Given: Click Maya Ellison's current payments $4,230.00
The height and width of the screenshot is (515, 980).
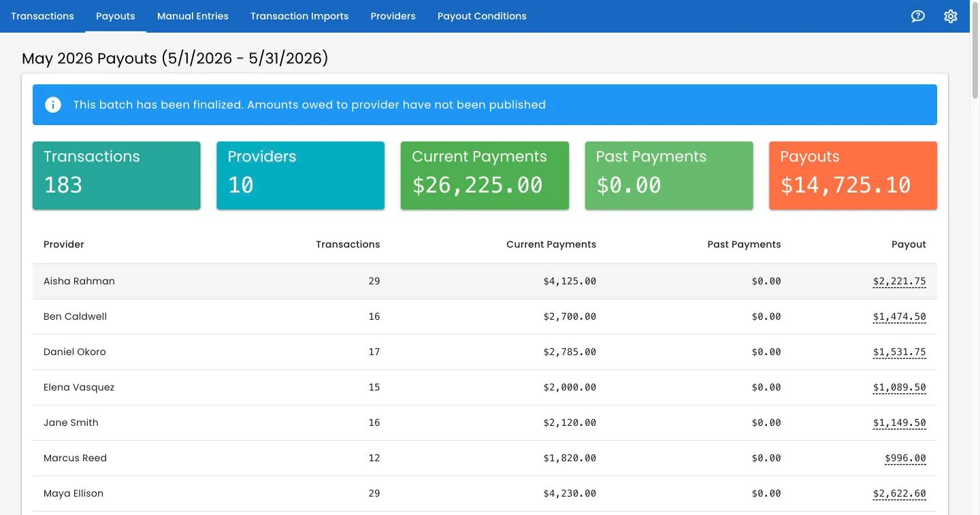Looking at the screenshot, I should (570, 493).
